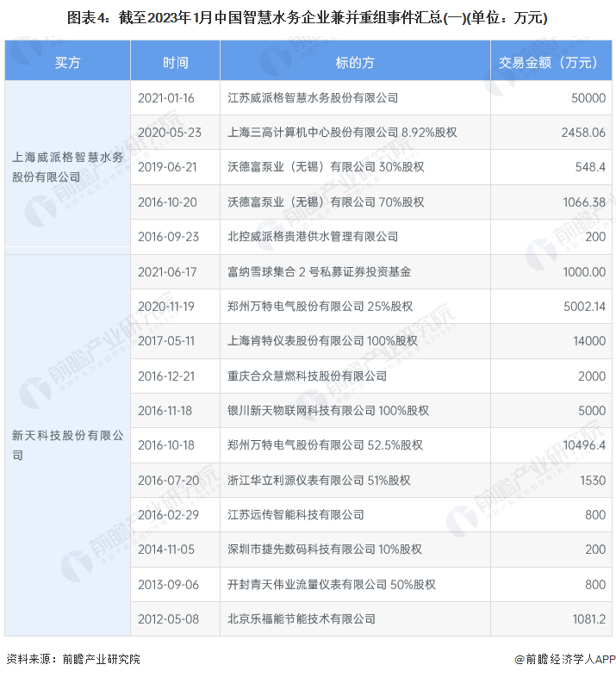Click date 2012-05-08
This screenshot has height=677, width=616.
click(169, 619)
